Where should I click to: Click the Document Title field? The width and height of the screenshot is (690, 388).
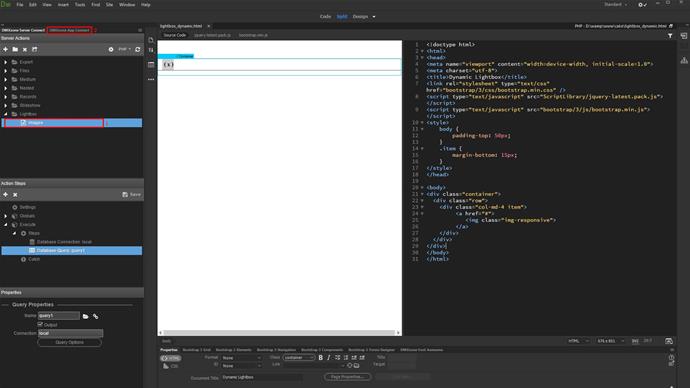261,377
